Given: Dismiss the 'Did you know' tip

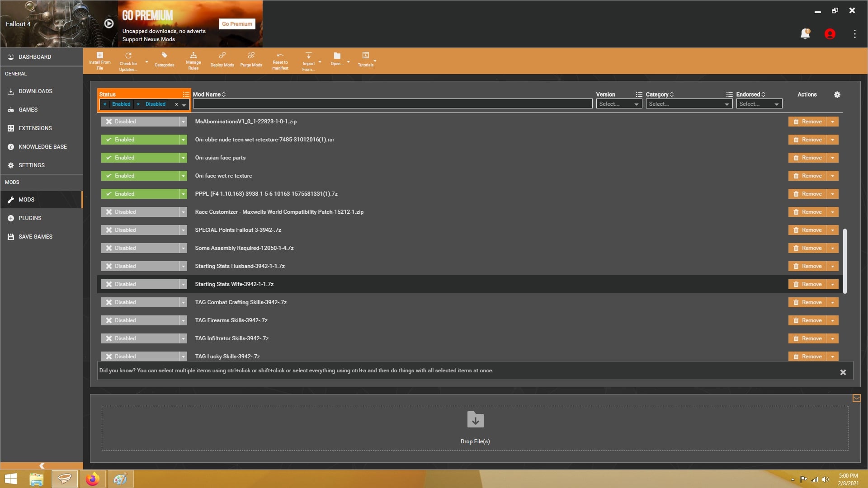Looking at the screenshot, I should click(843, 372).
